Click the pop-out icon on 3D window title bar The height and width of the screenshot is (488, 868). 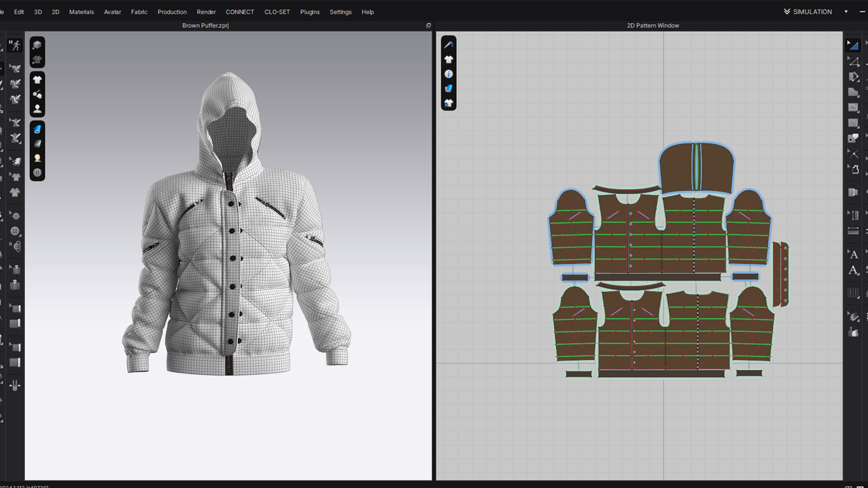point(428,25)
